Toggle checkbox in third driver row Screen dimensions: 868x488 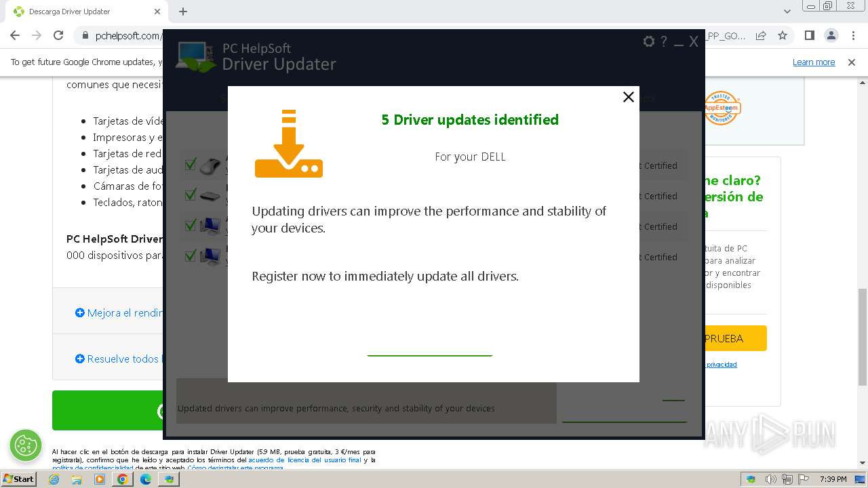[x=191, y=224]
